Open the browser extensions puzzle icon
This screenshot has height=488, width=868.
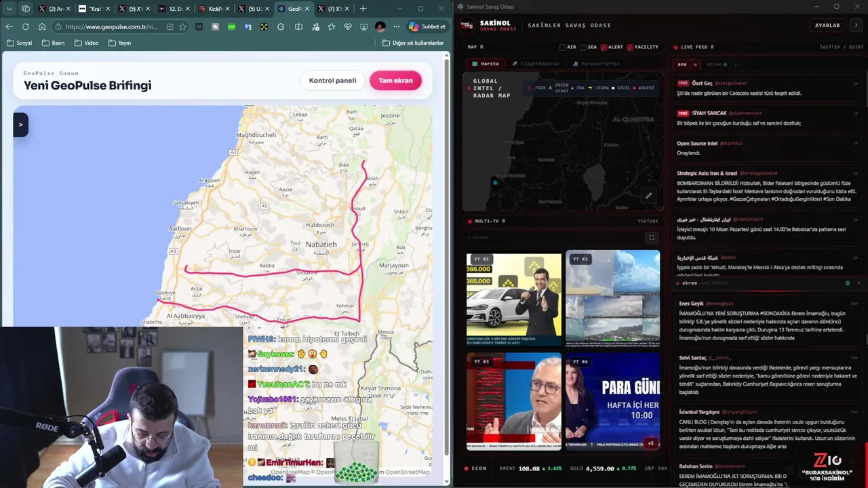tap(280, 26)
